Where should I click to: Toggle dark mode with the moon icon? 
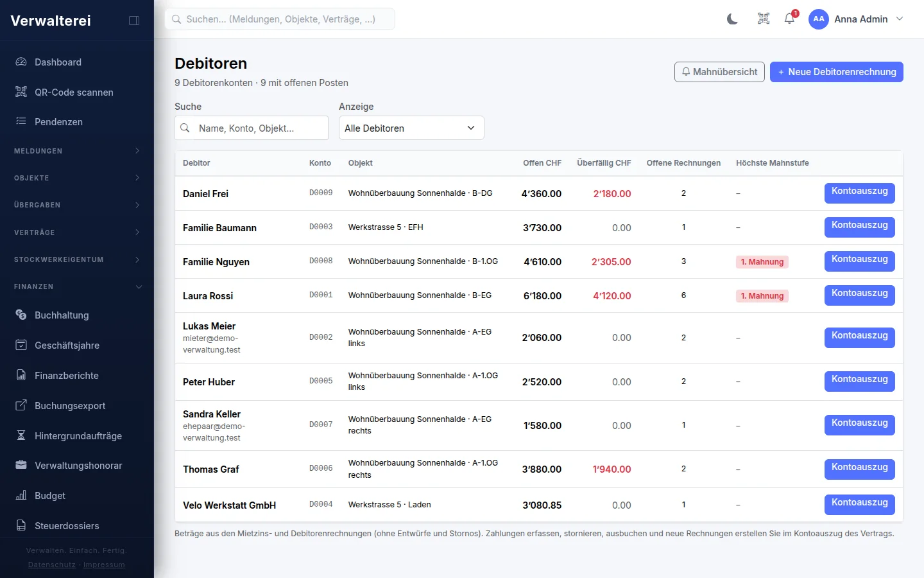732,19
